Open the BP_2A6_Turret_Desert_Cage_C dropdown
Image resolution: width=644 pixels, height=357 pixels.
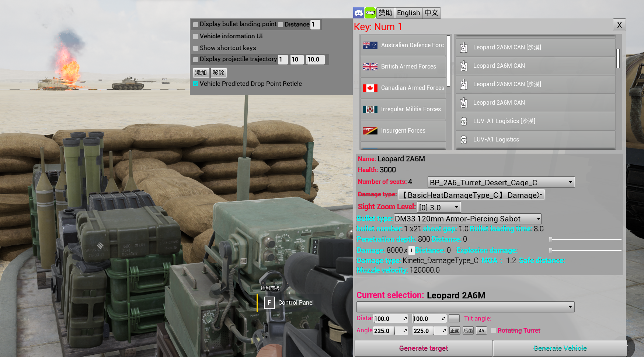pos(501,182)
